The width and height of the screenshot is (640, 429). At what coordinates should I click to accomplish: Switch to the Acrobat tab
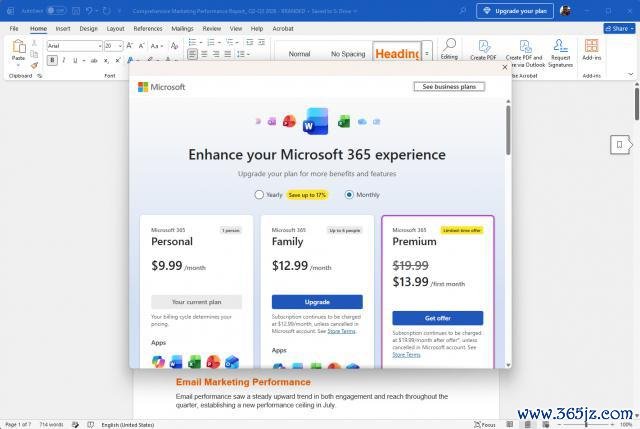(283, 29)
